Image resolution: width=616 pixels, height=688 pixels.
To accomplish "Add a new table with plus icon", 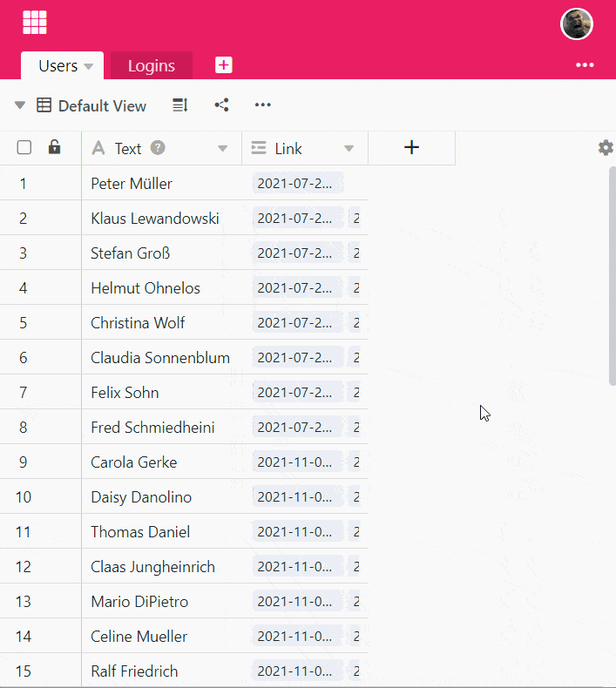I will (224, 65).
